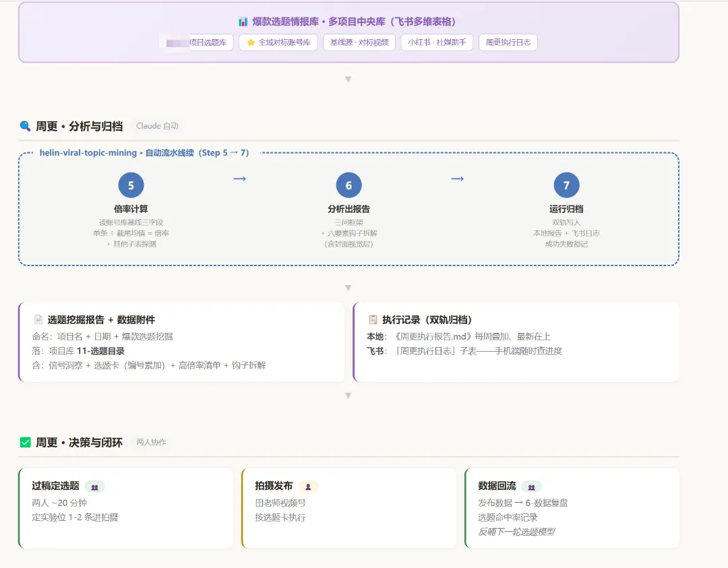Click the star icon in 全域对标账号库 chip
The image size is (728, 568).
click(x=251, y=42)
